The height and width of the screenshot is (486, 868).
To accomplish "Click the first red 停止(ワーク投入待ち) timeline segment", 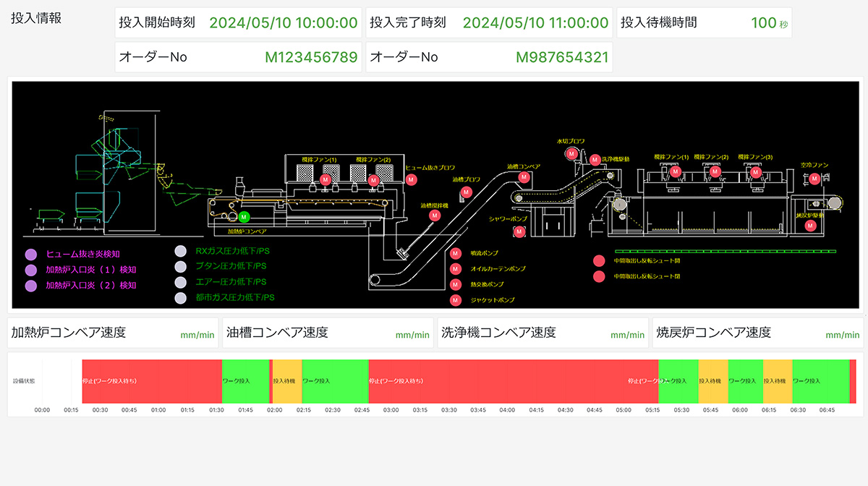I will point(152,380).
